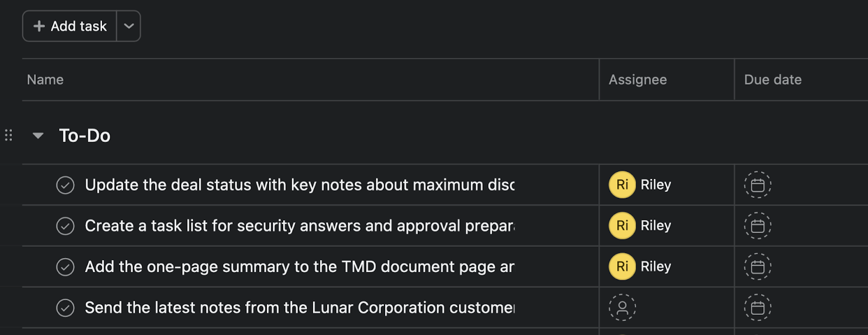This screenshot has height=335, width=868.
Task: Check off the Add one-page summary task
Action: (x=65, y=267)
